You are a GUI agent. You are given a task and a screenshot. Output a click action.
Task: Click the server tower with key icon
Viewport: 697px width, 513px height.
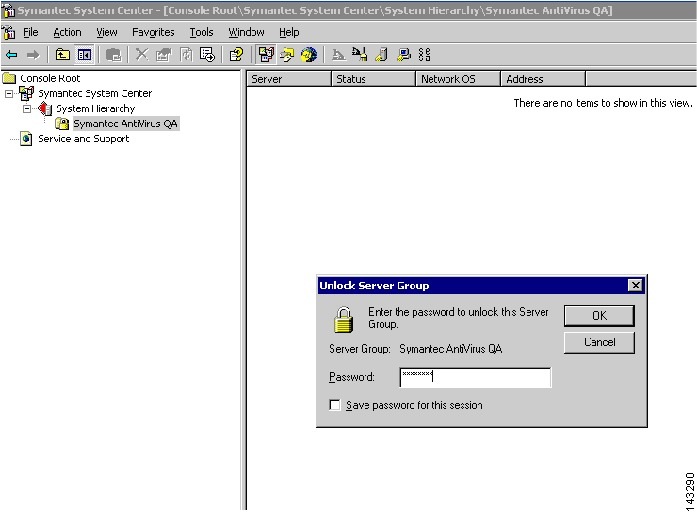point(381,55)
